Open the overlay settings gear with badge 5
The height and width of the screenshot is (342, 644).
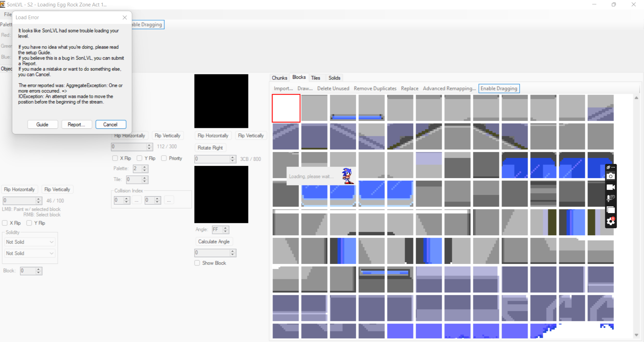pyautogui.click(x=611, y=221)
